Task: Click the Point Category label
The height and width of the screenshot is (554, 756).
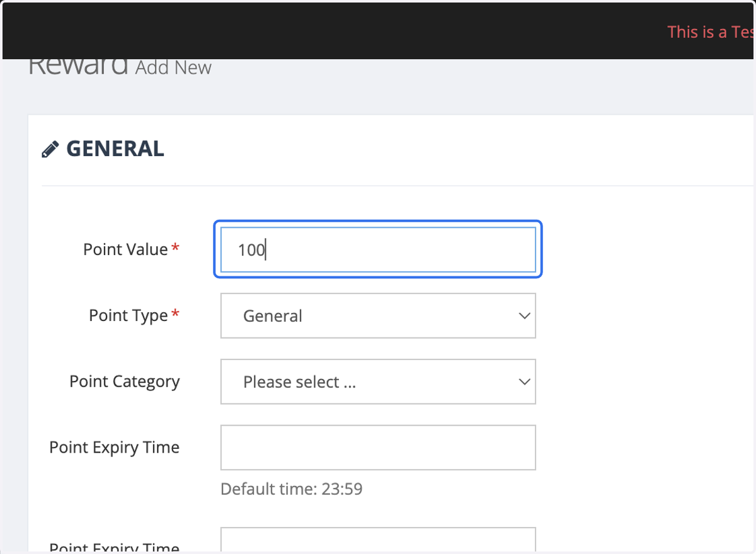Action: [x=125, y=382]
